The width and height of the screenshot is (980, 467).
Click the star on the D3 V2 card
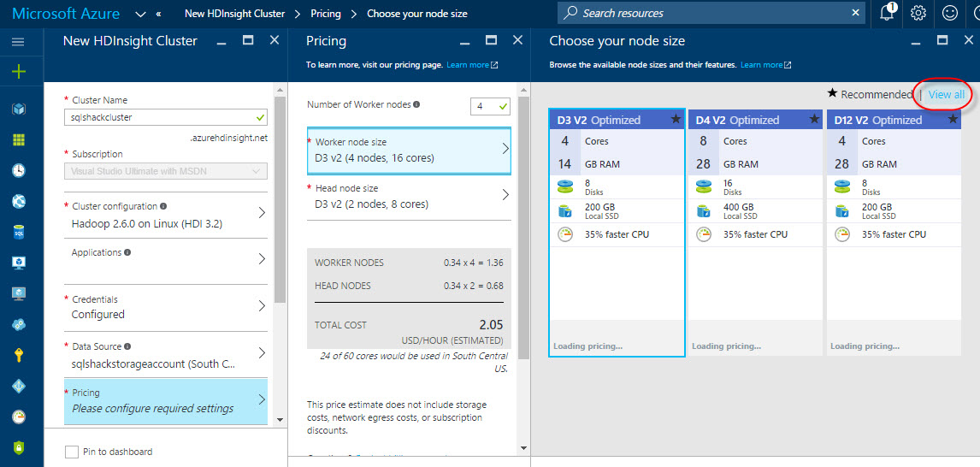pyautogui.click(x=676, y=120)
